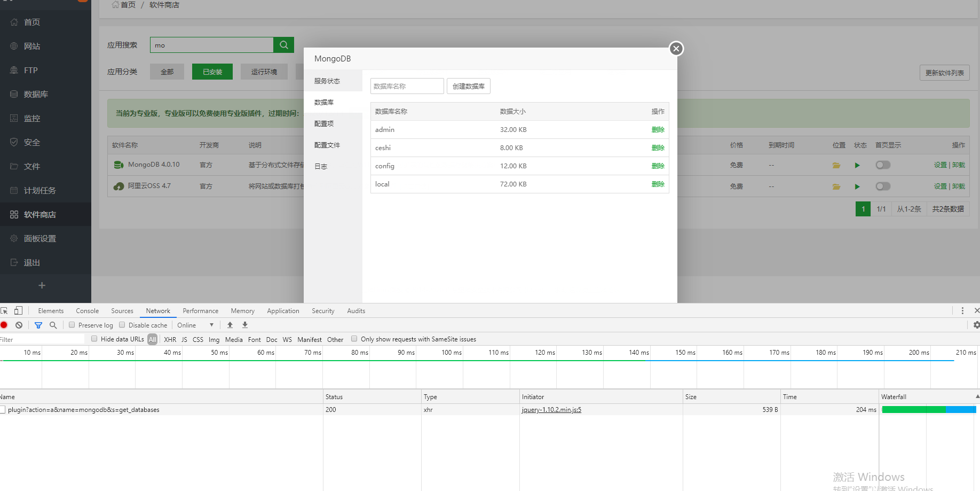This screenshot has width=980, height=491.
Task: Select the 全部 category button
Action: pyautogui.click(x=167, y=72)
